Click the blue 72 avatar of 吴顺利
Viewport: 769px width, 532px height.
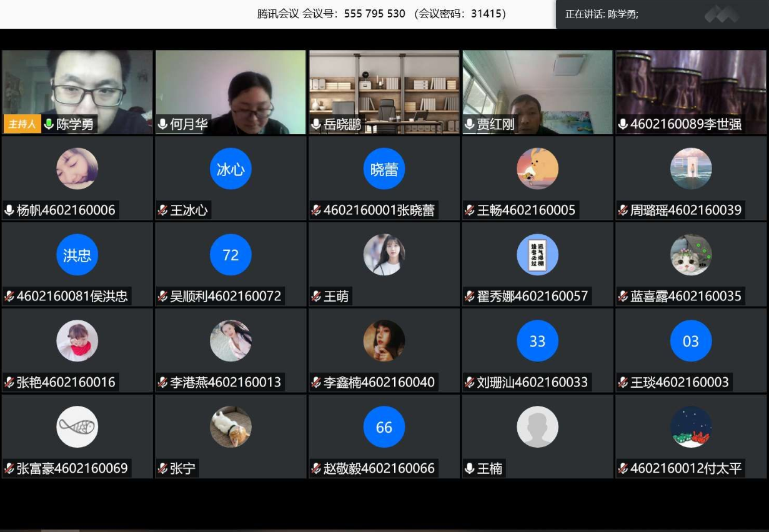tap(231, 255)
